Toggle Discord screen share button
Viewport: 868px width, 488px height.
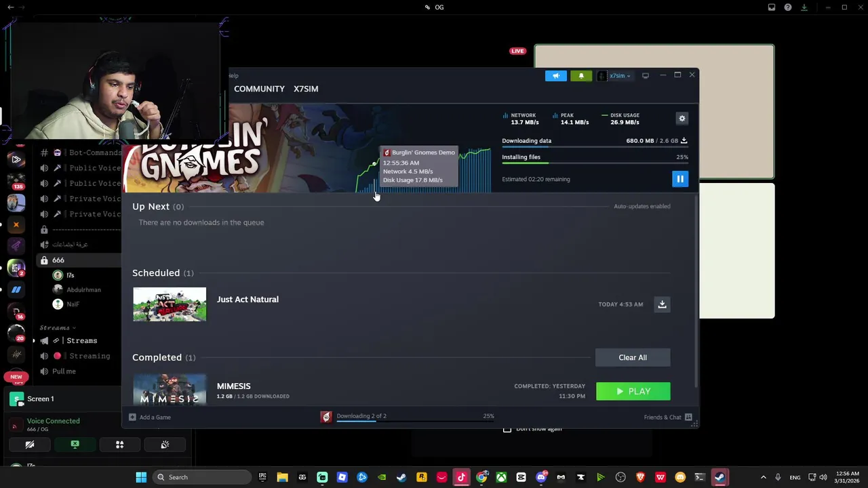[75, 445]
